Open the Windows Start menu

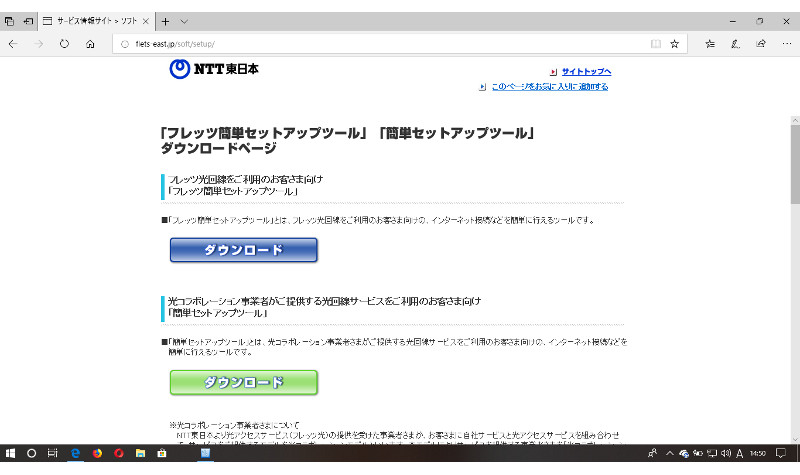[x=10, y=453]
